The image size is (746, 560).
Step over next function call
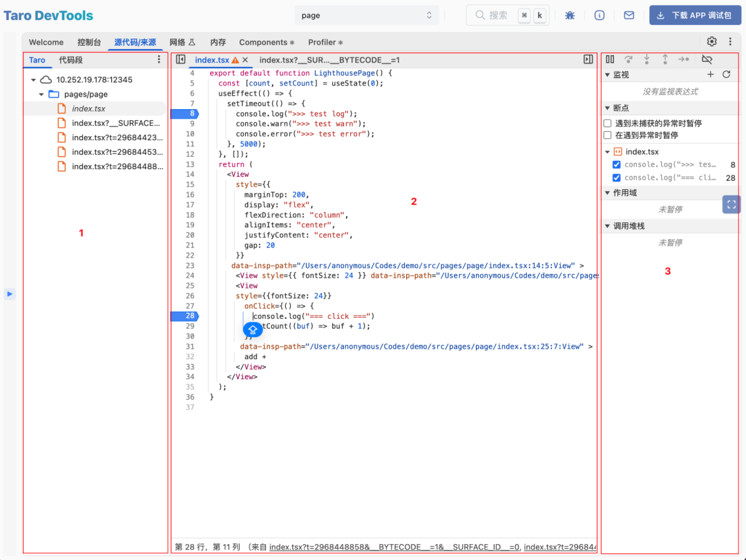tap(629, 59)
